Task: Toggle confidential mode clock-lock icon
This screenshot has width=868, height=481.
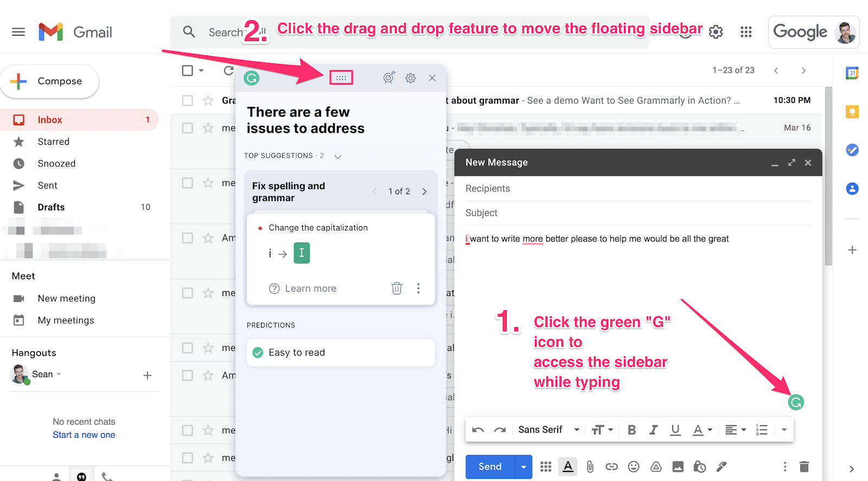Action: point(700,466)
